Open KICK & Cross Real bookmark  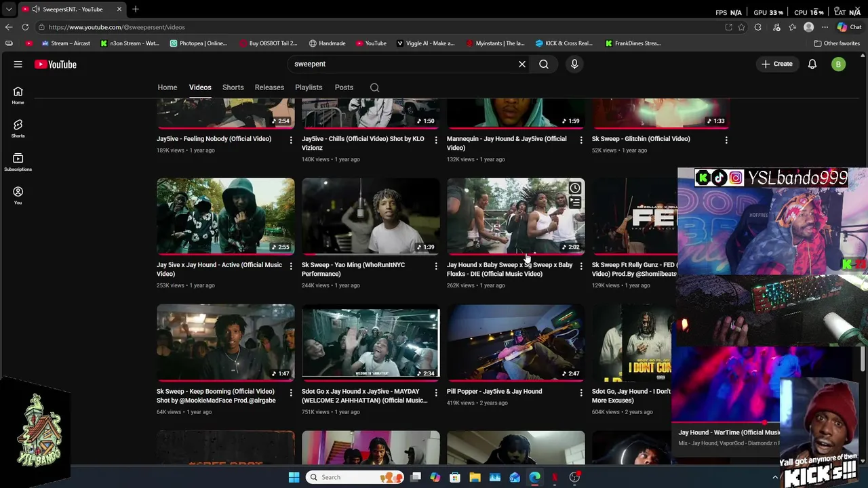coord(564,43)
